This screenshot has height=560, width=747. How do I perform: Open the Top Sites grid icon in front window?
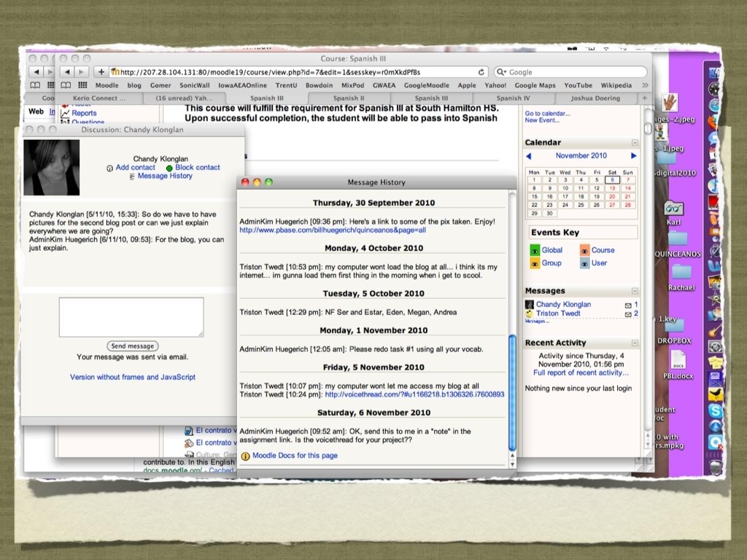pyautogui.click(x=82, y=85)
